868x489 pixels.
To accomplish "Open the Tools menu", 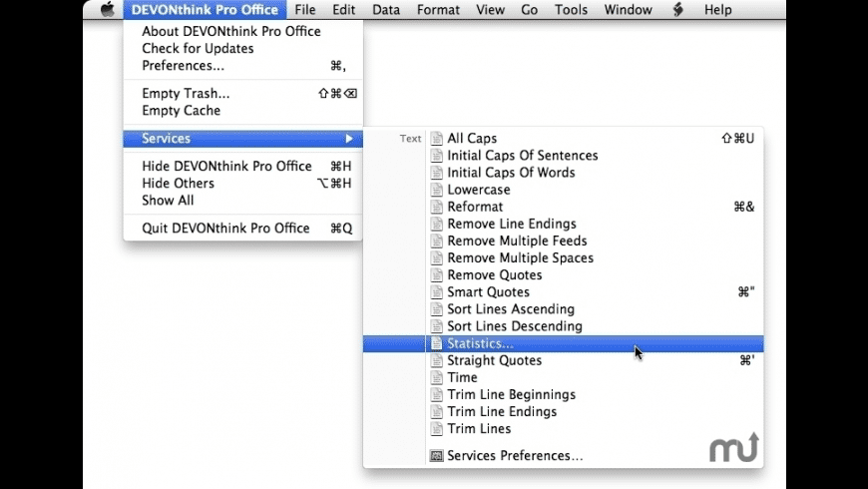I will click(x=572, y=10).
